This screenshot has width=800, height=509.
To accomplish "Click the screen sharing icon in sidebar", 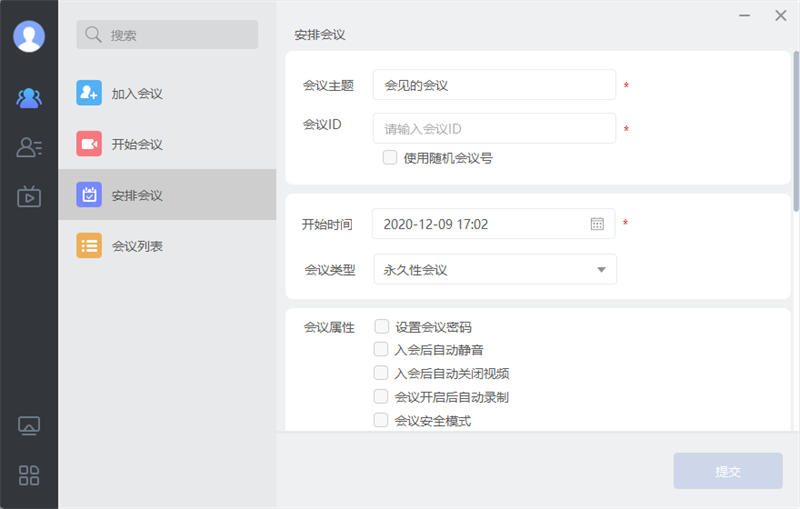I will (29, 426).
